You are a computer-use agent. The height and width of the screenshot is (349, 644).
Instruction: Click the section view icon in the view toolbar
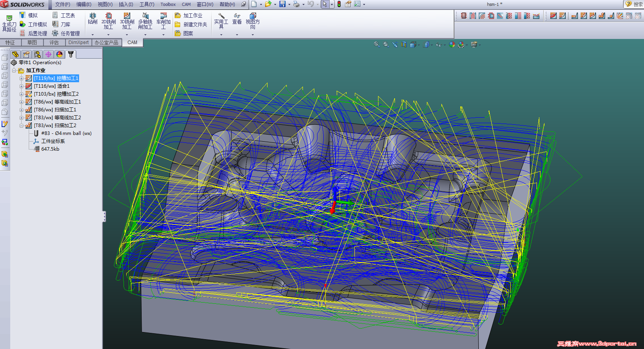404,44
